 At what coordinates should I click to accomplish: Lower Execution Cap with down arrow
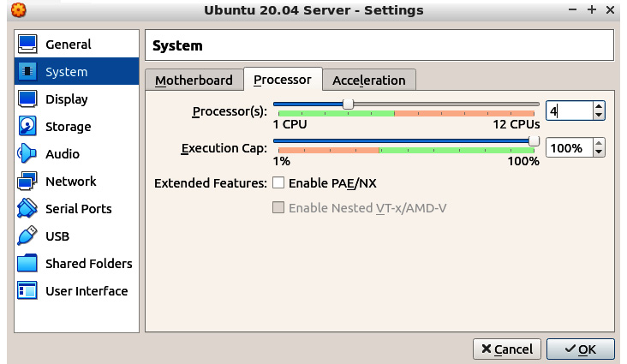coord(598,152)
